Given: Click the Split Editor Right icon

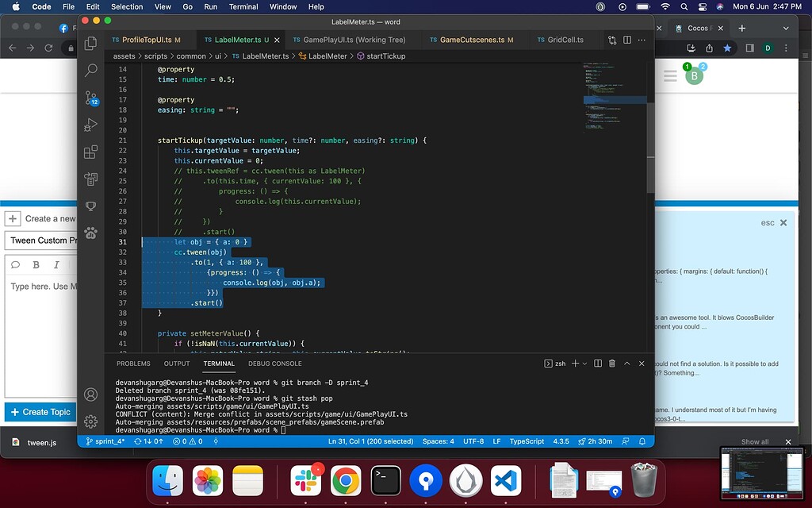Looking at the screenshot, I should point(628,40).
